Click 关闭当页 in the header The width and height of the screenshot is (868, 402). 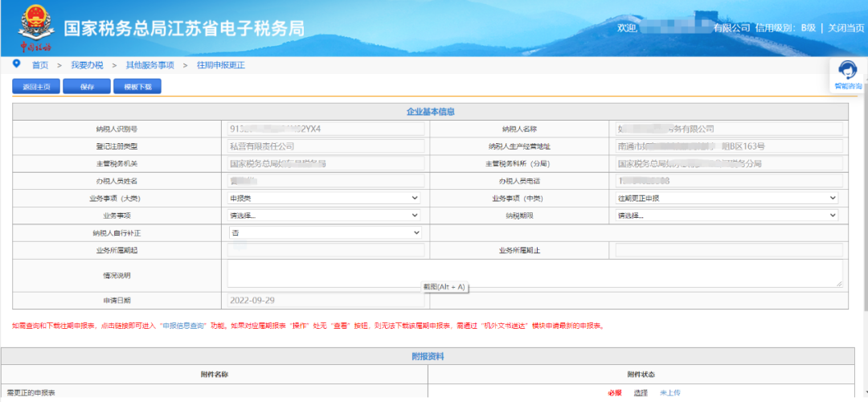(x=845, y=27)
